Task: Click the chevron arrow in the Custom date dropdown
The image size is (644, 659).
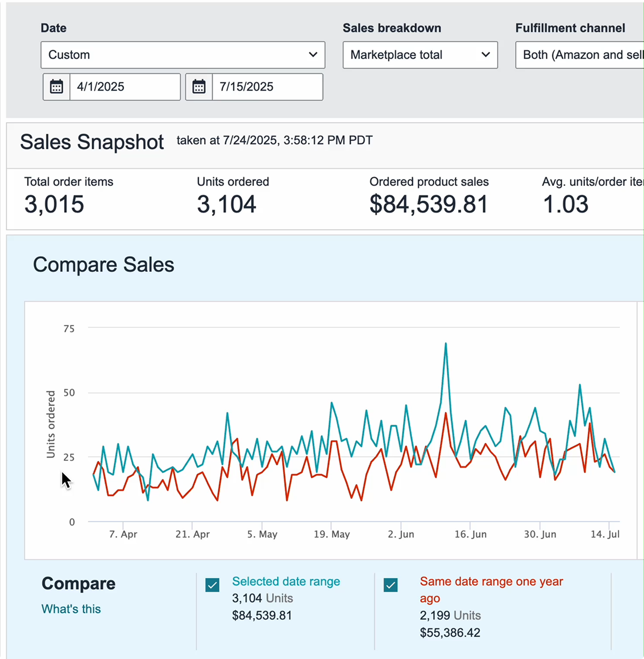Action: click(313, 55)
